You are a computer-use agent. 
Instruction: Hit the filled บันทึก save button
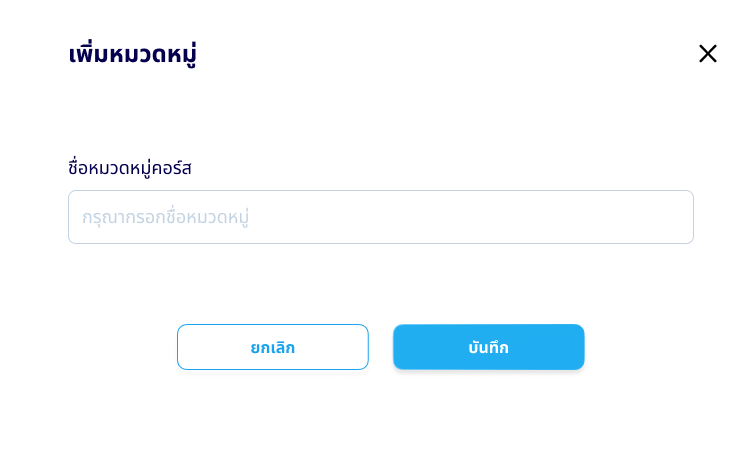(x=488, y=347)
